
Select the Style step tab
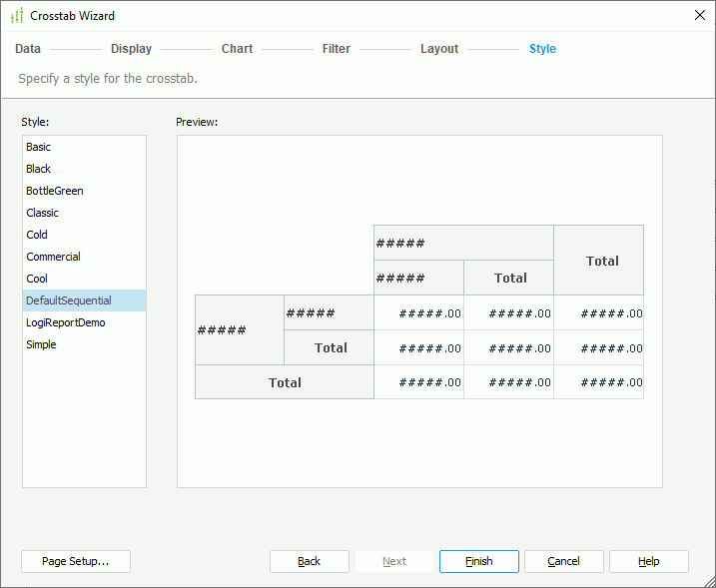542,49
